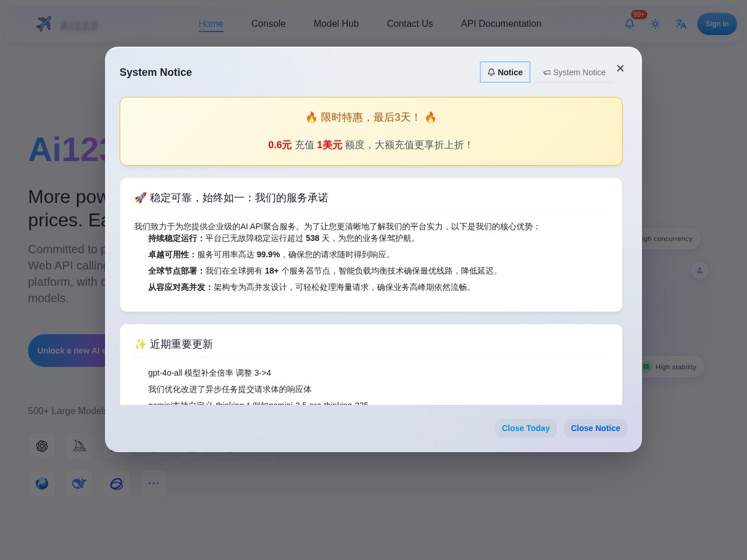
Task: Click the blue ring planet logo icon
Action: coord(117,484)
